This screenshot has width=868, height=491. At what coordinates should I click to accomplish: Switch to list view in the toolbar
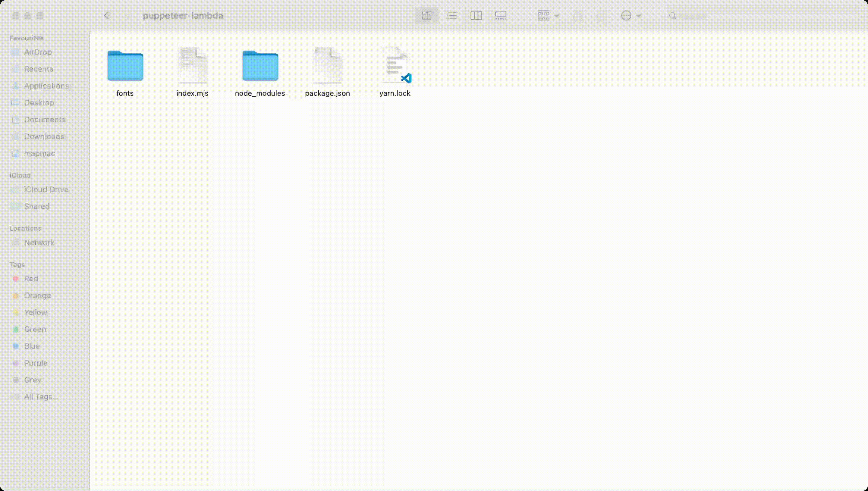point(452,15)
